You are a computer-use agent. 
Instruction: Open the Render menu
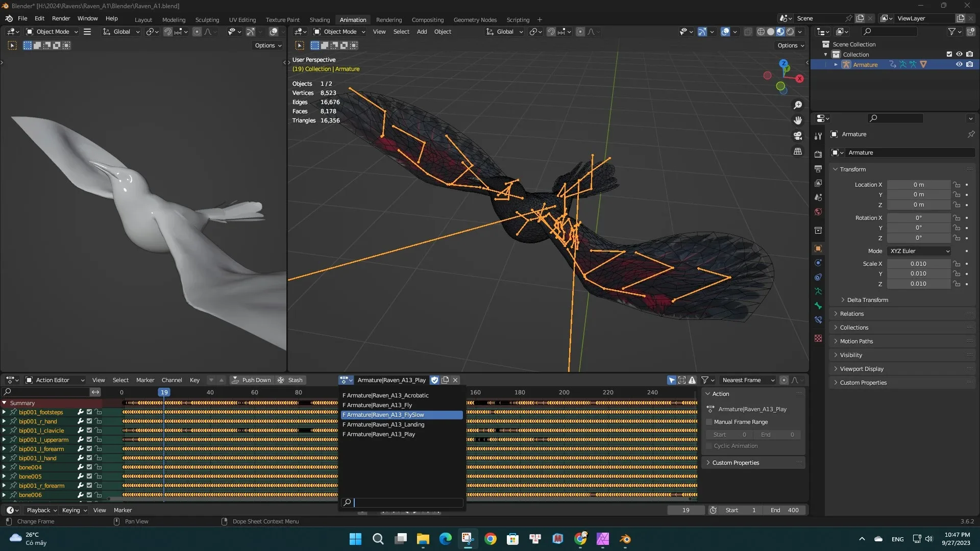click(61, 18)
